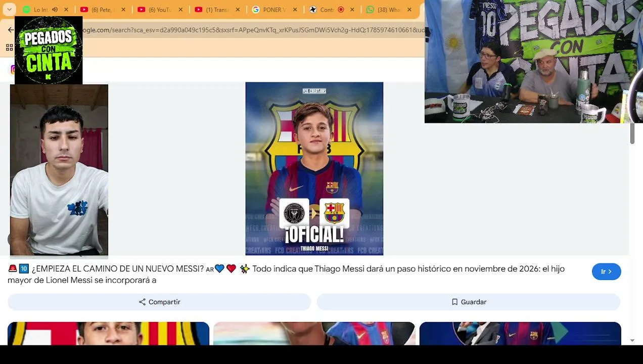Close the 'Contr' tab
643x364 pixels.
pyautogui.click(x=352, y=10)
